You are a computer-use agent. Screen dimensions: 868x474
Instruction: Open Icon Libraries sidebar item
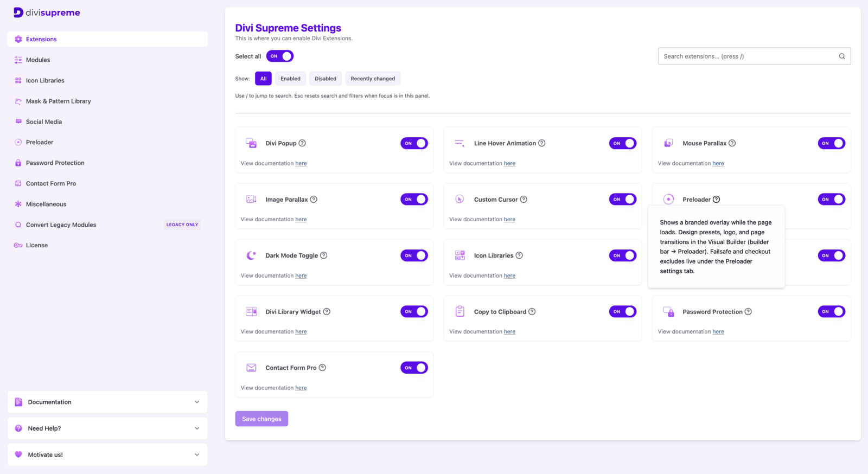click(107, 80)
